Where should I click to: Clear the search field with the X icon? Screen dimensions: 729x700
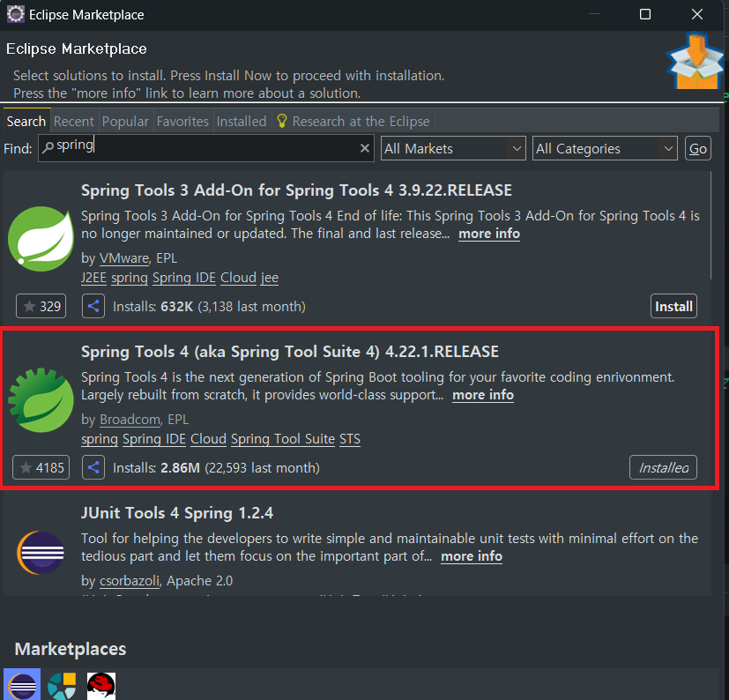(x=365, y=148)
